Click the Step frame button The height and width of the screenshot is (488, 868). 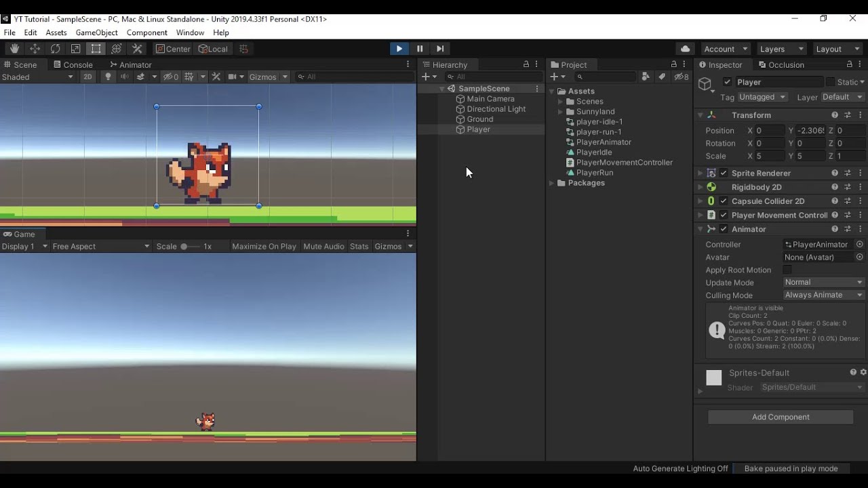point(440,49)
